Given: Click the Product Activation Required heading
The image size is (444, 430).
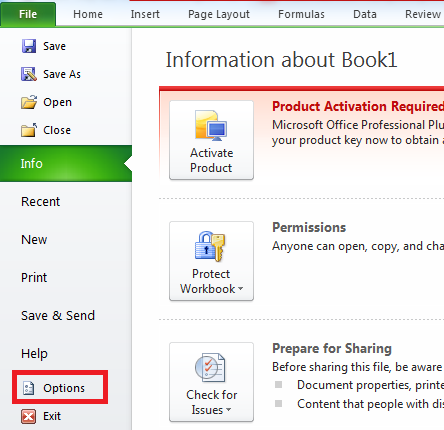Looking at the screenshot, I should point(358,106).
